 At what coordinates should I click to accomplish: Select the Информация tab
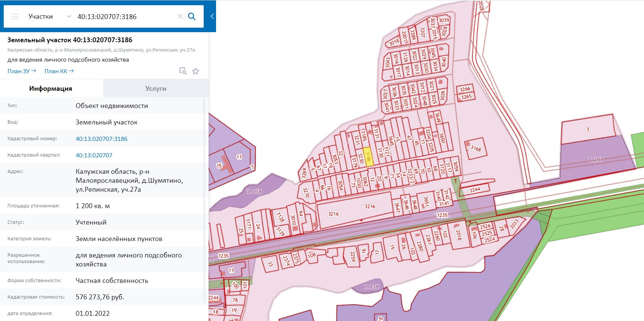pyautogui.click(x=51, y=89)
